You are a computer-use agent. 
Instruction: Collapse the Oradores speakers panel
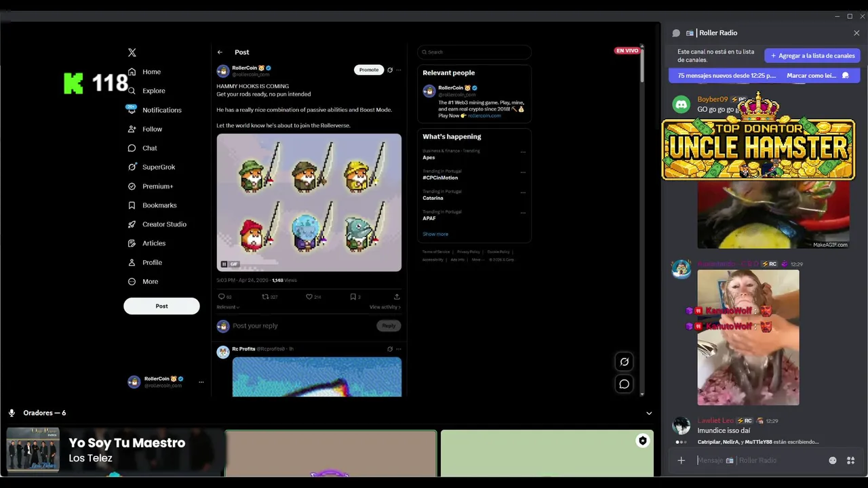tap(649, 413)
